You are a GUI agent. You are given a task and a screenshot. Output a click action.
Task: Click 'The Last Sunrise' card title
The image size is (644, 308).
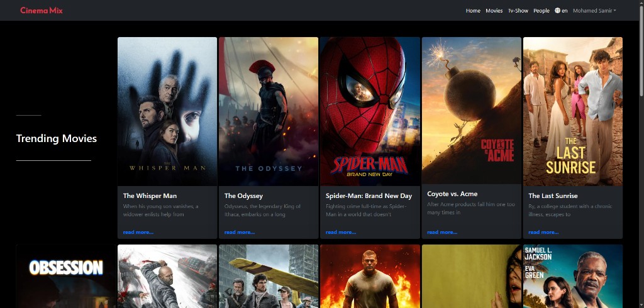tap(553, 196)
